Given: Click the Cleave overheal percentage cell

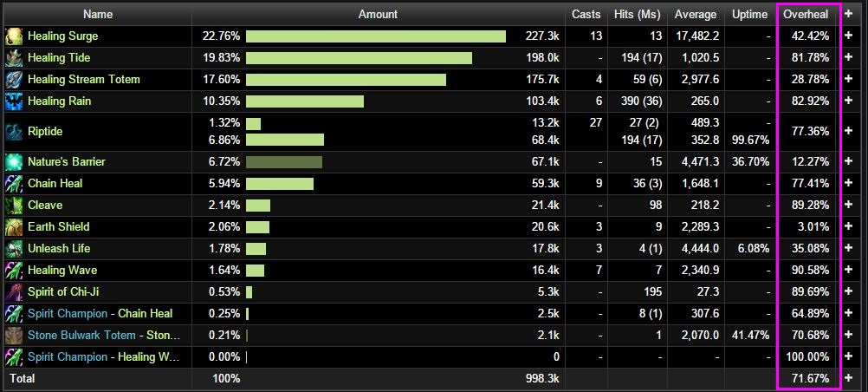Looking at the screenshot, I should (809, 206).
